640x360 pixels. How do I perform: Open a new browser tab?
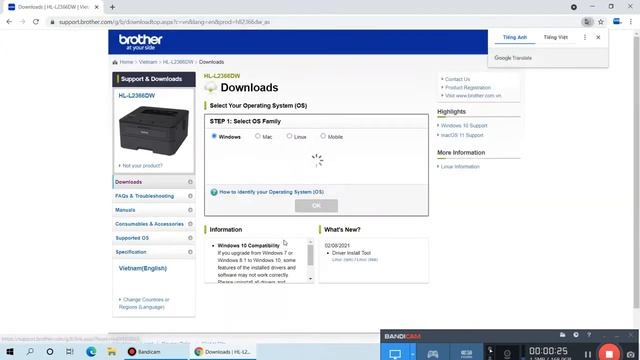point(112,7)
